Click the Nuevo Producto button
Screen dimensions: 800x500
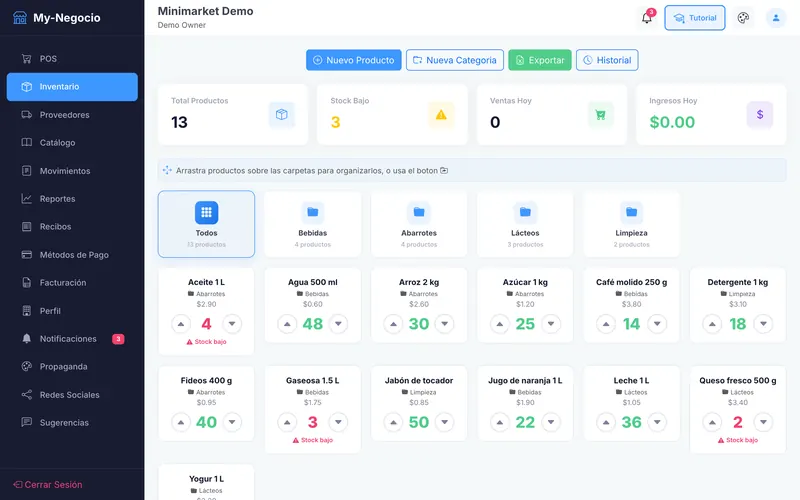click(x=354, y=60)
